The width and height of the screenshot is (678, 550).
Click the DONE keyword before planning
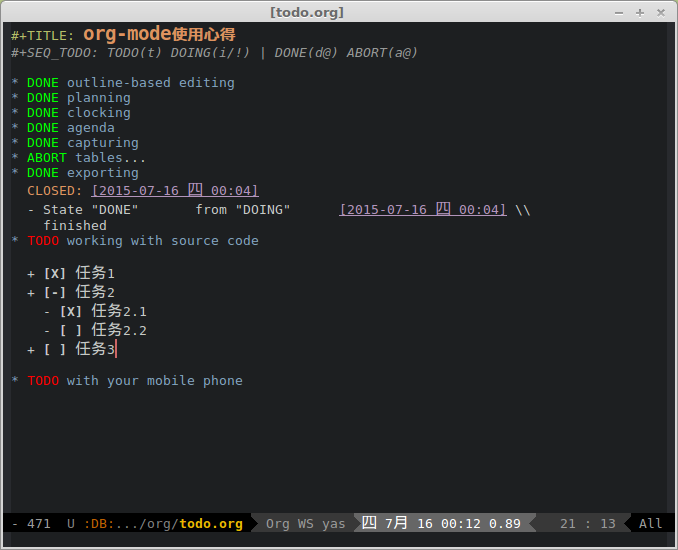pyautogui.click(x=43, y=98)
